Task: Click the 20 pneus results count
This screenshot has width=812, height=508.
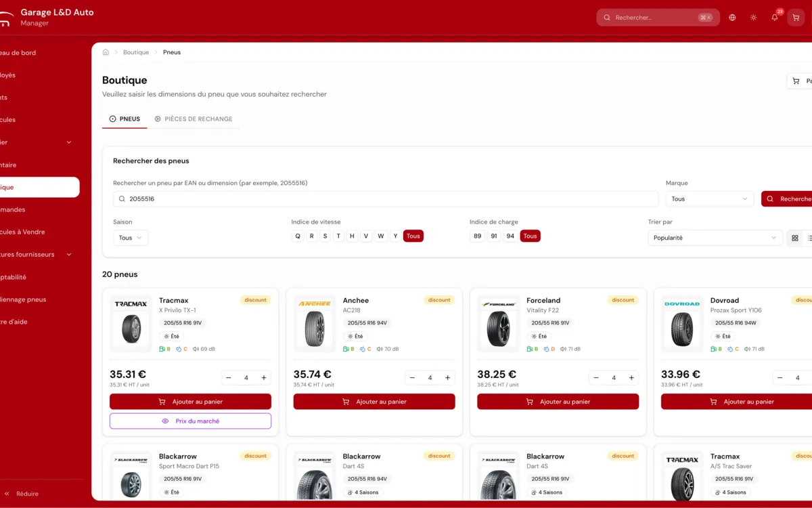Action: [x=120, y=274]
